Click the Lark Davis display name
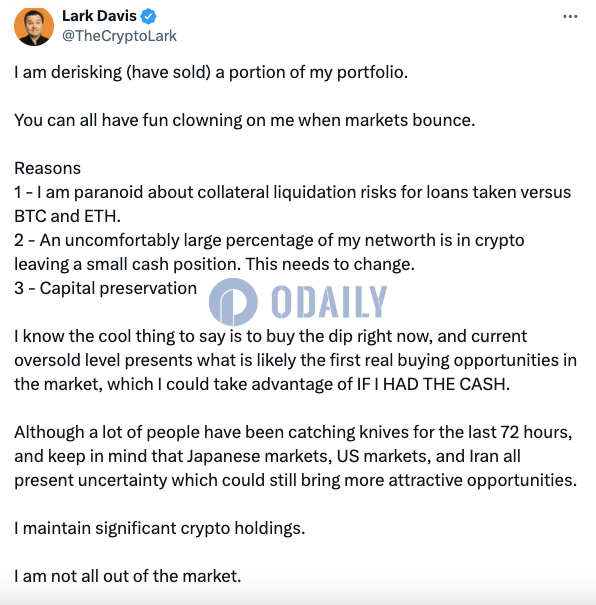This screenshot has width=596, height=605. [x=99, y=16]
